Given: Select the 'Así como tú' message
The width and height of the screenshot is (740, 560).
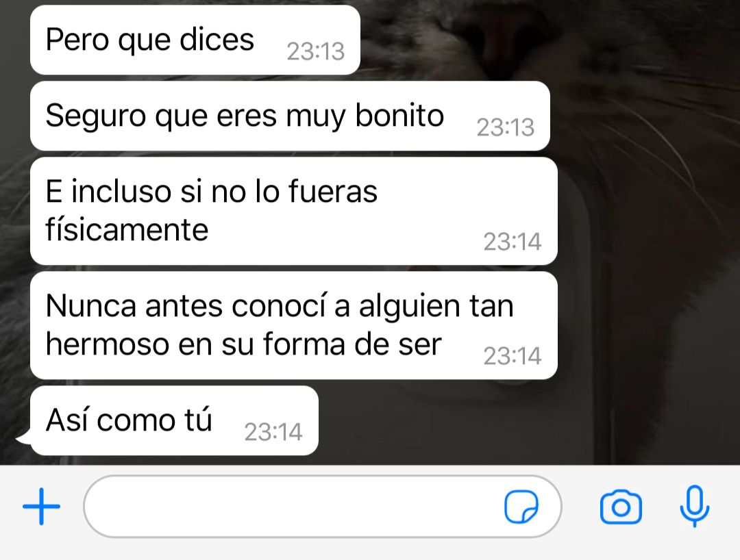Looking at the screenshot, I should tap(174, 420).
